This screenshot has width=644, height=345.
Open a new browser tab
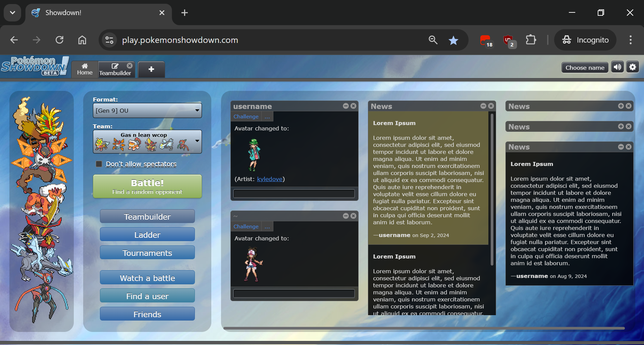(x=184, y=13)
